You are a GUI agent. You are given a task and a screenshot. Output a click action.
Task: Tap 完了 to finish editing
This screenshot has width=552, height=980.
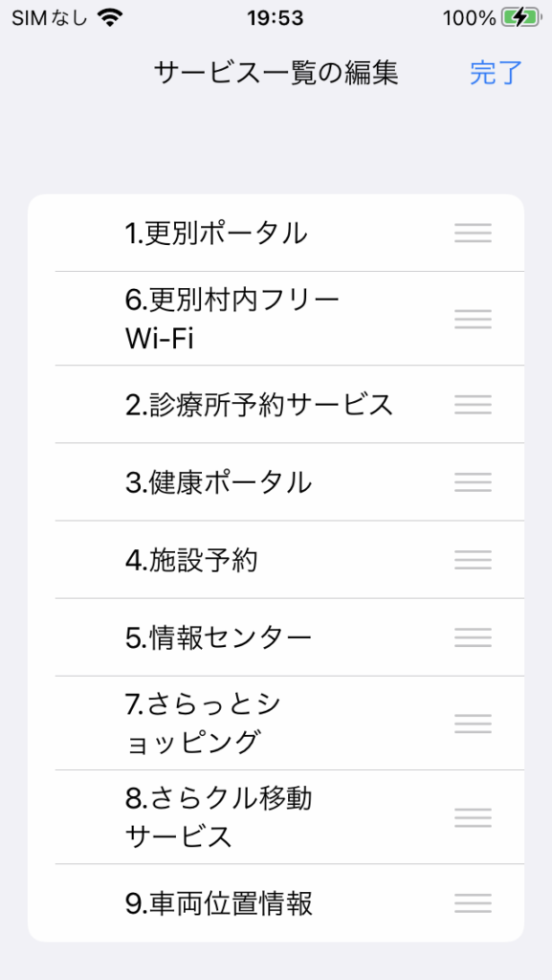coord(496,73)
